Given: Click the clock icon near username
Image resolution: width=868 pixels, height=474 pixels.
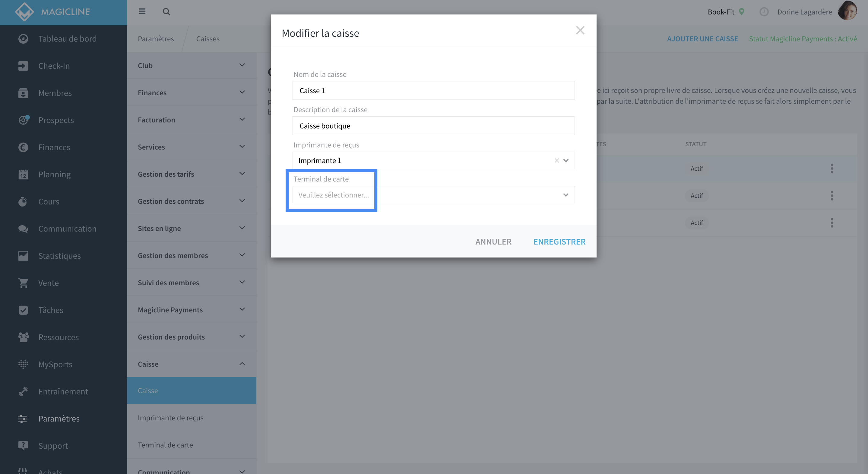Looking at the screenshot, I should (x=764, y=12).
